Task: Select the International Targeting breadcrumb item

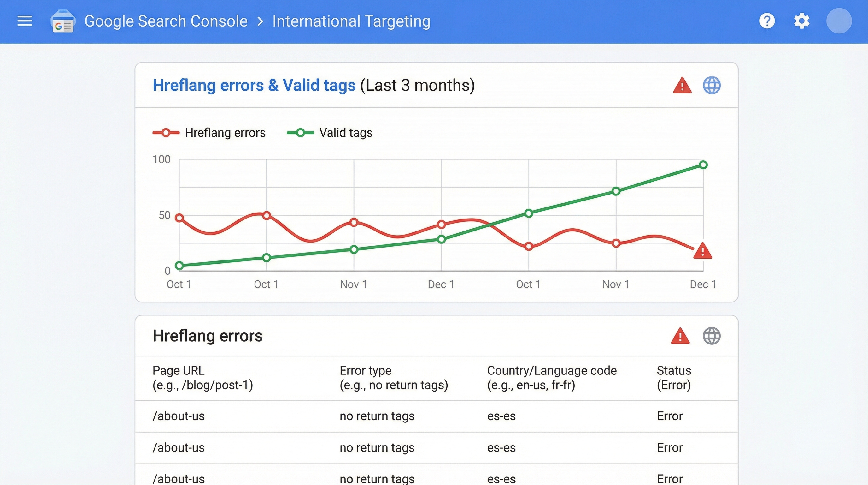Action: (x=351, y=21)
